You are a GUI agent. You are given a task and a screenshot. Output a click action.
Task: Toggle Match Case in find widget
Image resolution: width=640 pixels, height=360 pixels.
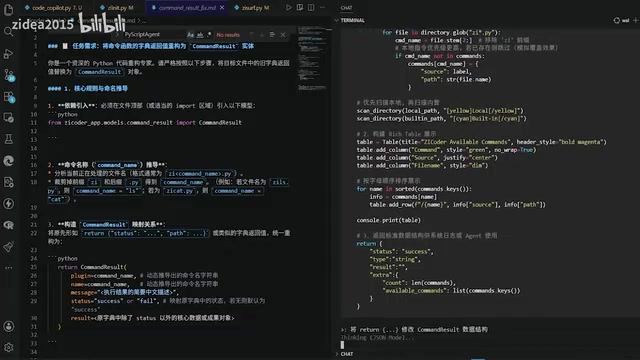[x=190, y=35]
